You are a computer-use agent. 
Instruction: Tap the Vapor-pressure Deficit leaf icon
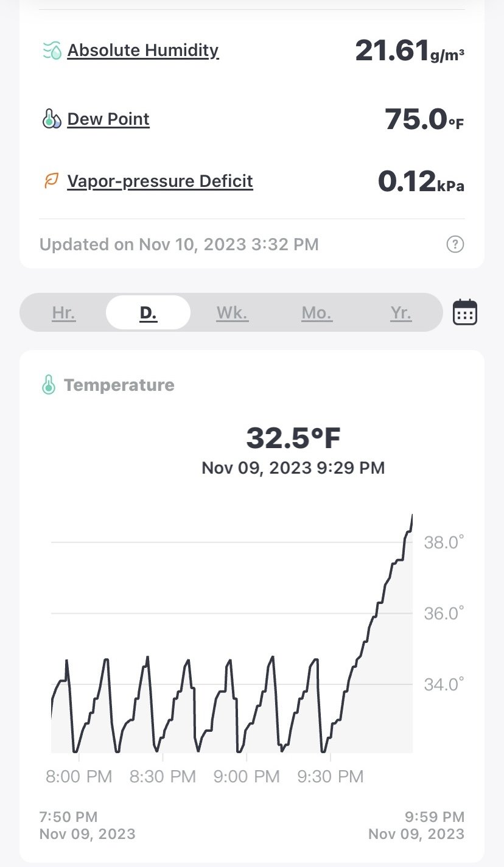pyautogui.click(x=52, y=181)
